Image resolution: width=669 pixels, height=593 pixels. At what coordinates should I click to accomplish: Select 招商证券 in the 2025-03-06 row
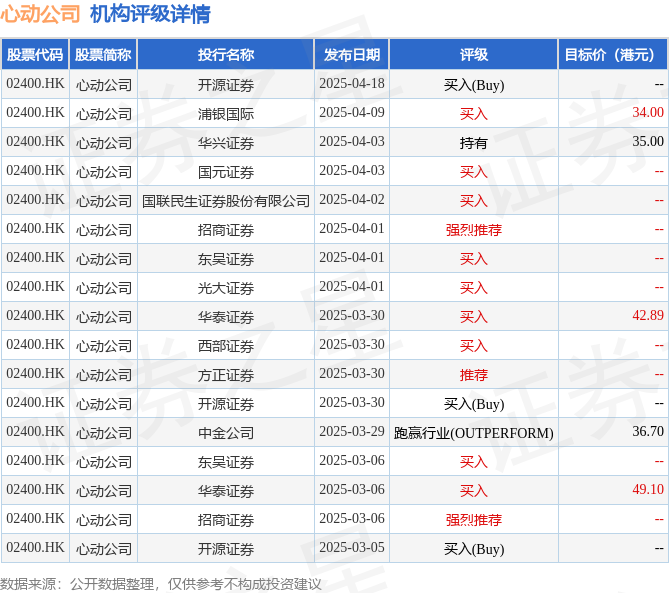226,520
